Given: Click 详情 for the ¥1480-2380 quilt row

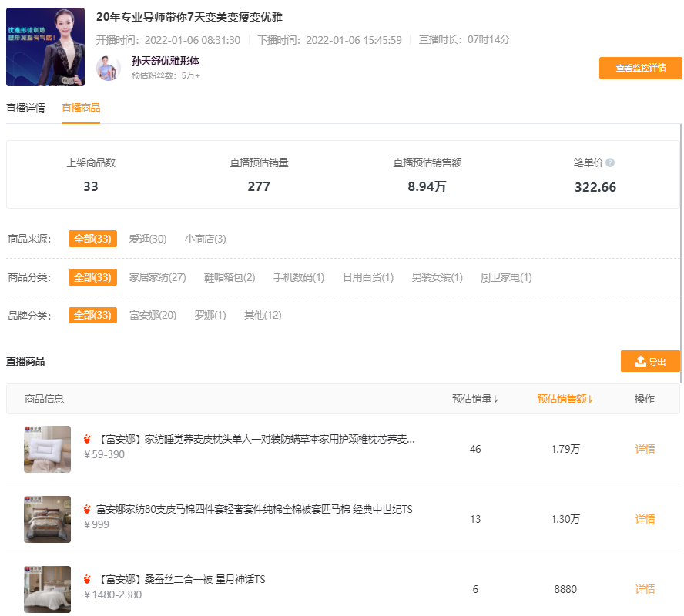Looking at the screenshot, I should click(645, 589).
